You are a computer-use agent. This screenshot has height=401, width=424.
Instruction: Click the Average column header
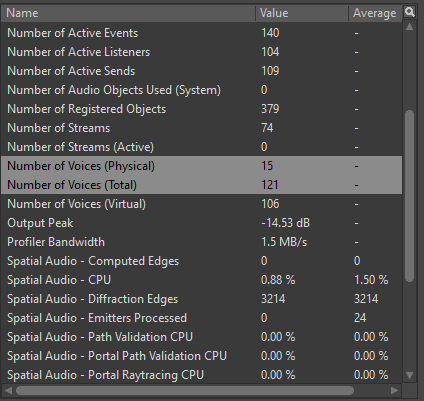click(375, 13)
